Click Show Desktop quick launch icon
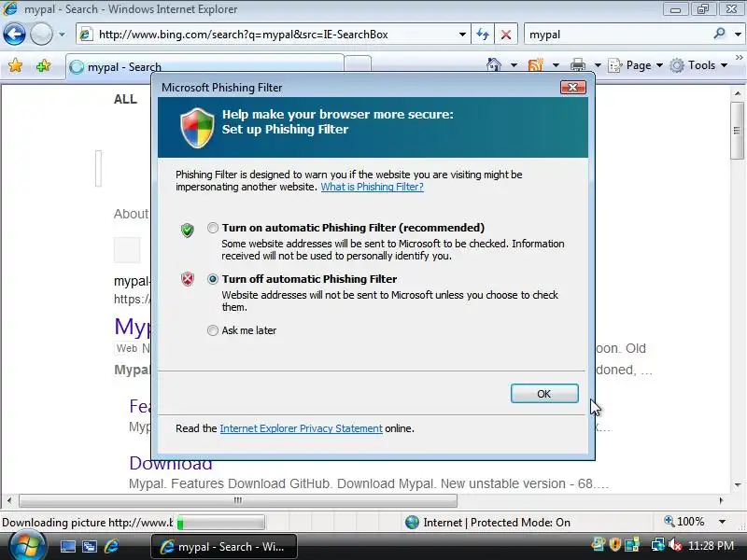The width and height of the screenshot is (747, 560). pyautogui.click(x=67, y=546)
